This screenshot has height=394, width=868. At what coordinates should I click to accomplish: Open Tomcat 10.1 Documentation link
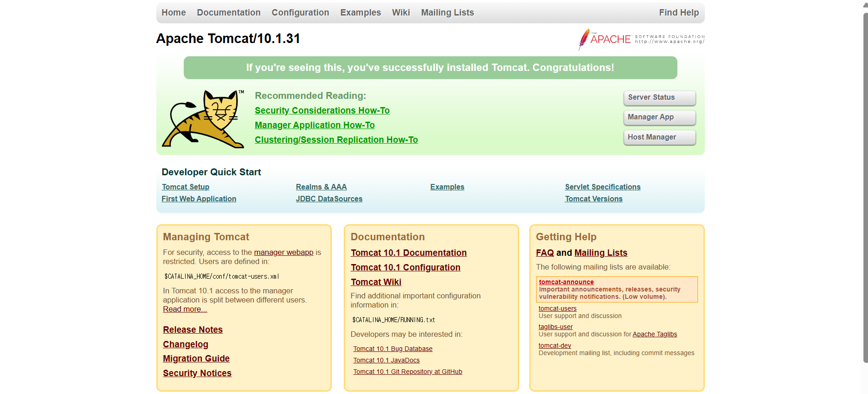pos(409,253)
